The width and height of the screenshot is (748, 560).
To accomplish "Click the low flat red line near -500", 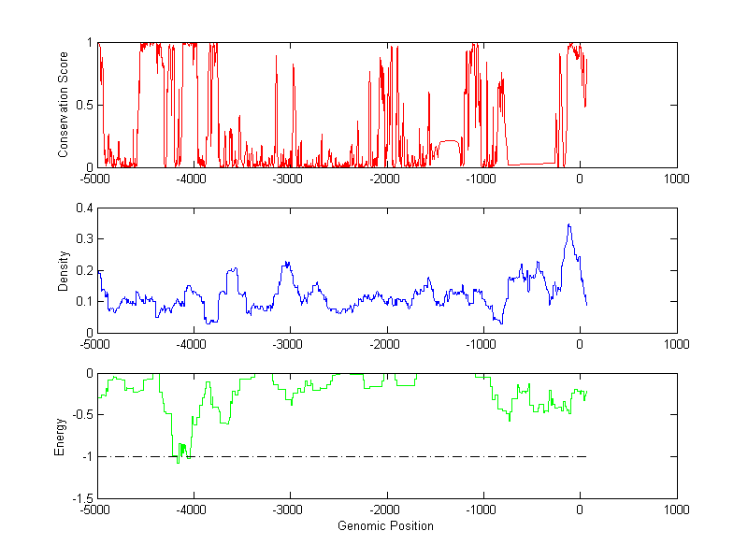I will tap(531, 164).
